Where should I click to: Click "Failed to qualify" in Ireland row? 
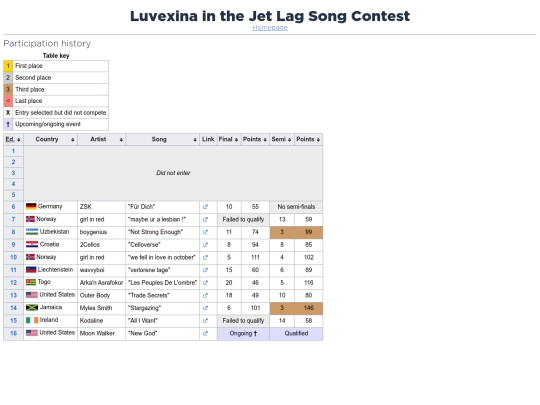[x=243, y=321]
